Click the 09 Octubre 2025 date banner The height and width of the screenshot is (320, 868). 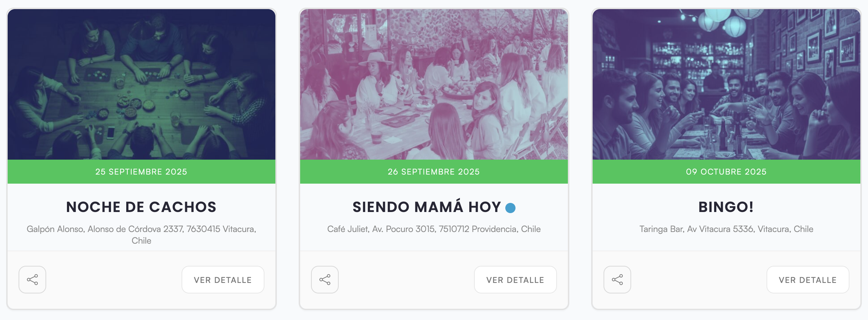click(726, 172)
